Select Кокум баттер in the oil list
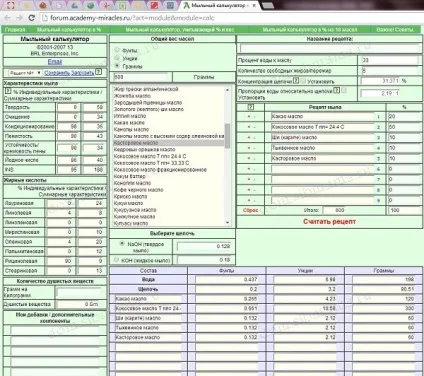The height and width of the screenshot is (376, 424). (x=169, y=176)
